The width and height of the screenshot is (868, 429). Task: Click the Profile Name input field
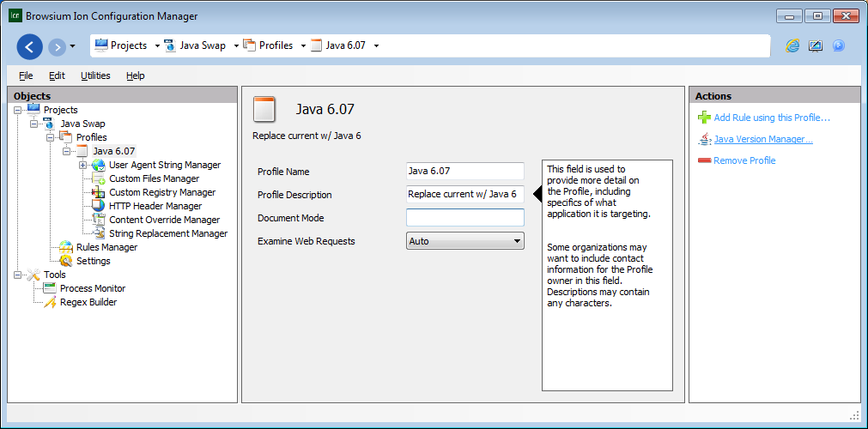465,172
